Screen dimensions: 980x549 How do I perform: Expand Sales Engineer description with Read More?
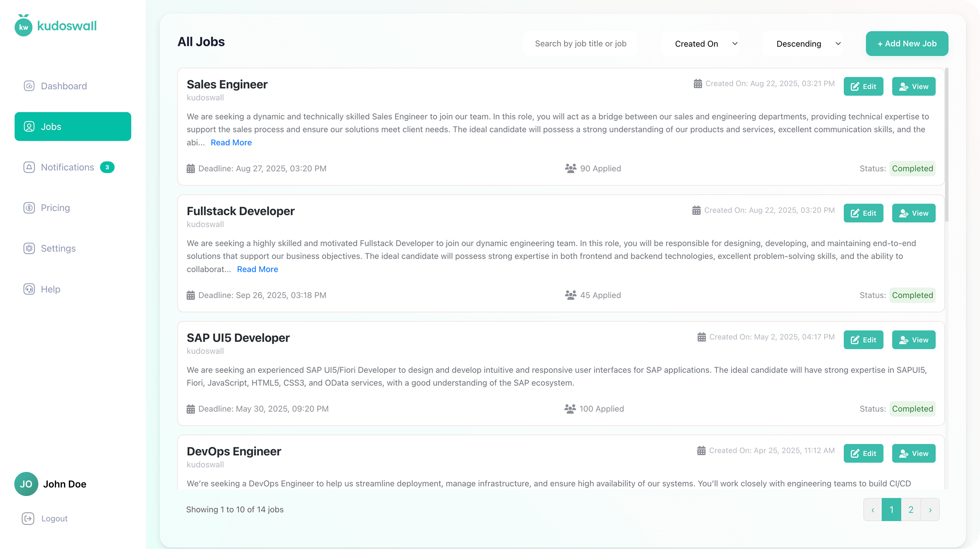(231, 142)
